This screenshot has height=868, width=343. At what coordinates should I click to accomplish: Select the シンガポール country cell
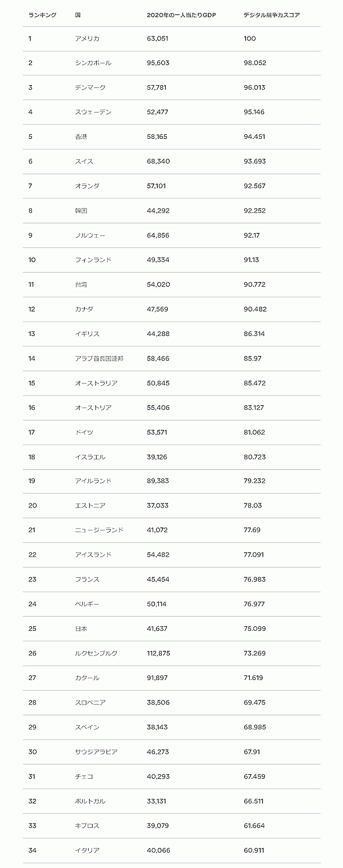tap(93, 63)
